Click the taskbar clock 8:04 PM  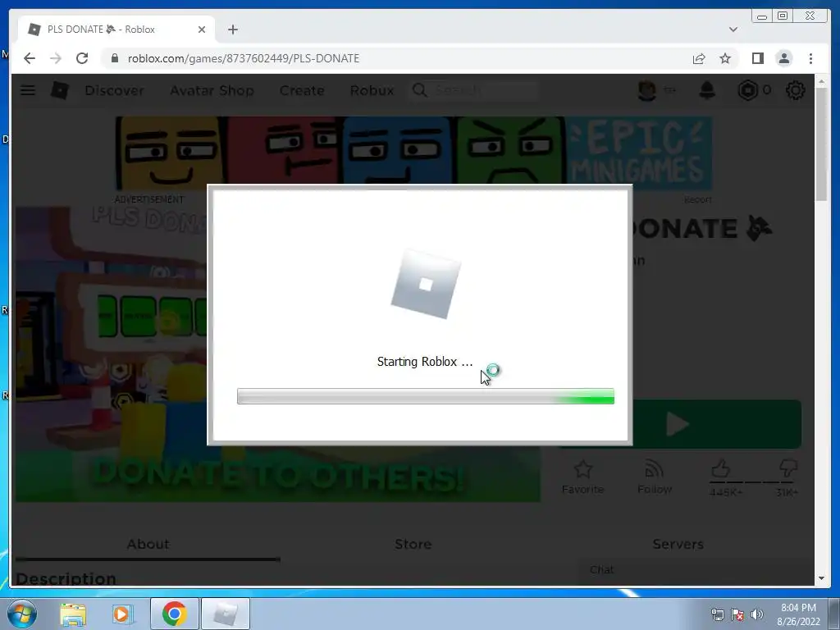pyautogui.click(x=798, y=614)
